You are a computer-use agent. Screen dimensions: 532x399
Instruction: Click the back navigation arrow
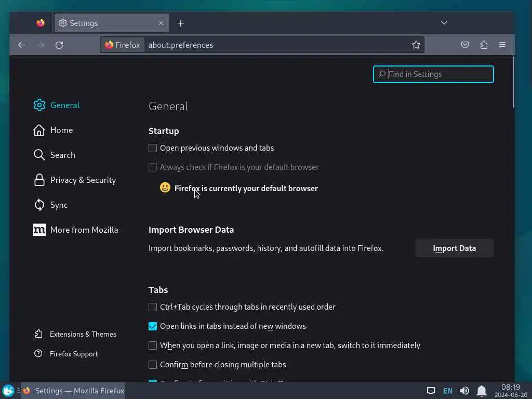pyautogui.click(x=22, y=45)
